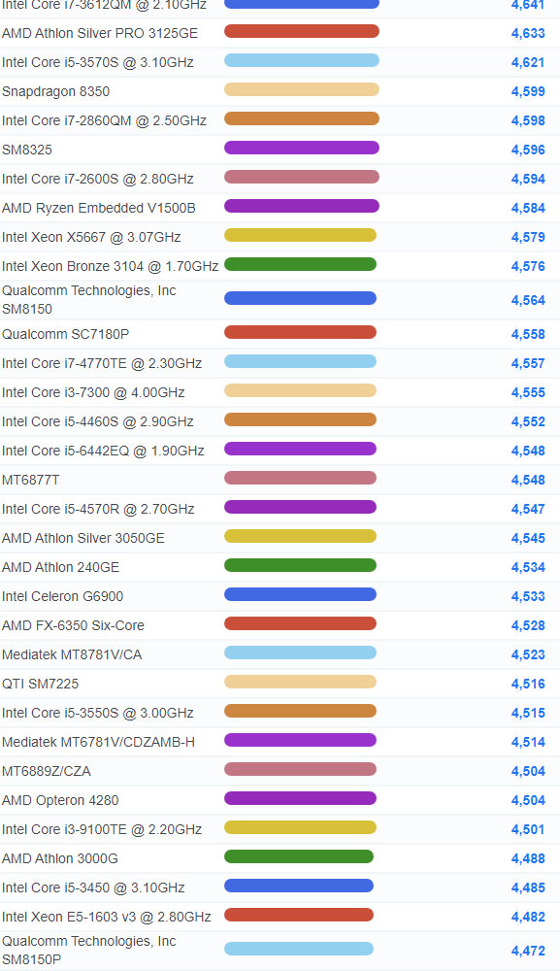The image size is (560, 971).
Task: Select the Snapdragon 8350 entry
Action: [55, 91]
